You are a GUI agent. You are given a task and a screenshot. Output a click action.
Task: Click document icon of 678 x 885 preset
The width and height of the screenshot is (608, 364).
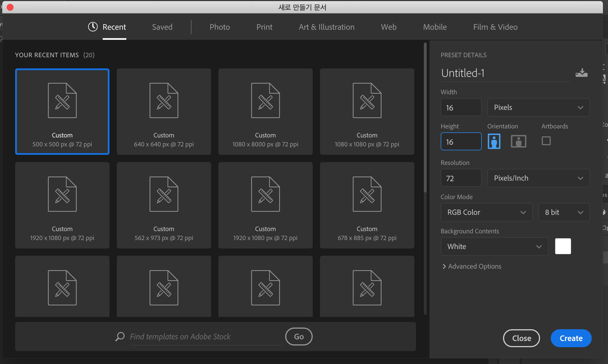pyautogui.click(x=367, y=194)
